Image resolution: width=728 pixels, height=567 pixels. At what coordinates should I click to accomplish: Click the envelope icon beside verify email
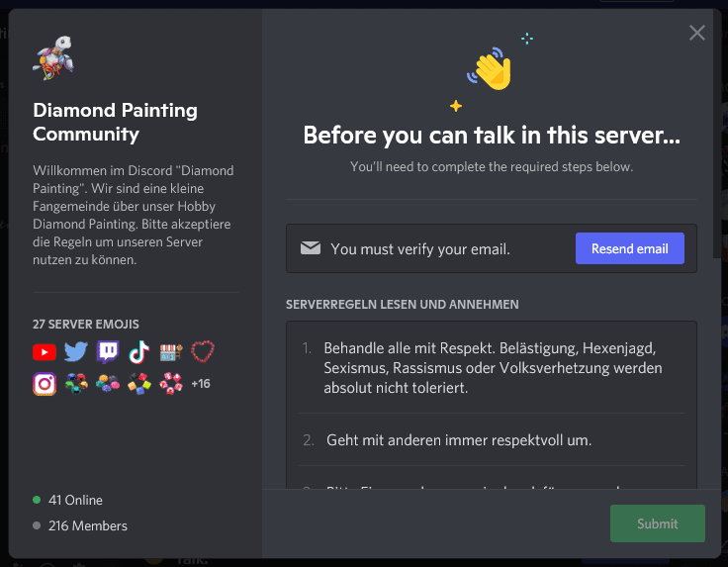tap(311, 248)
